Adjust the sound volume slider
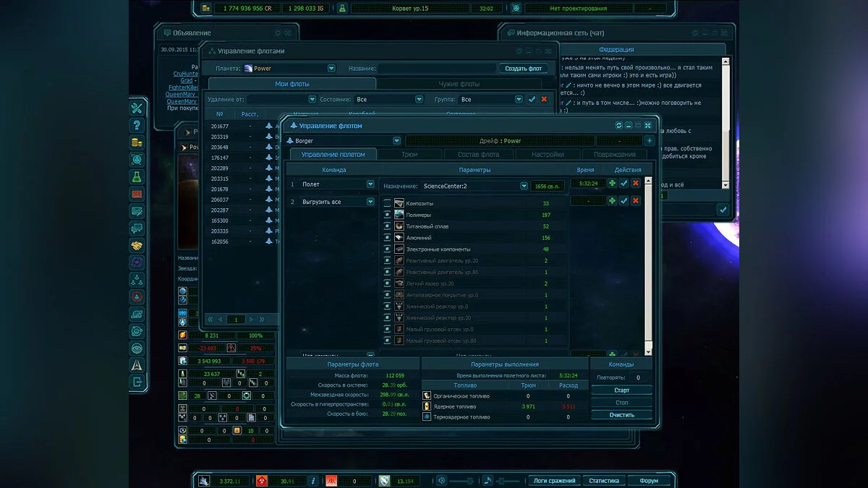 462,480
